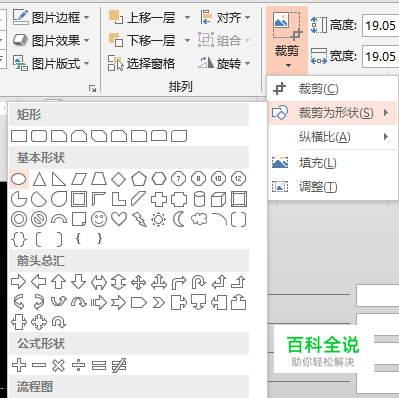Viewport: 399px width, 398px height.
Task: Choose the sun shape
Action: click(x=158, y=219)
